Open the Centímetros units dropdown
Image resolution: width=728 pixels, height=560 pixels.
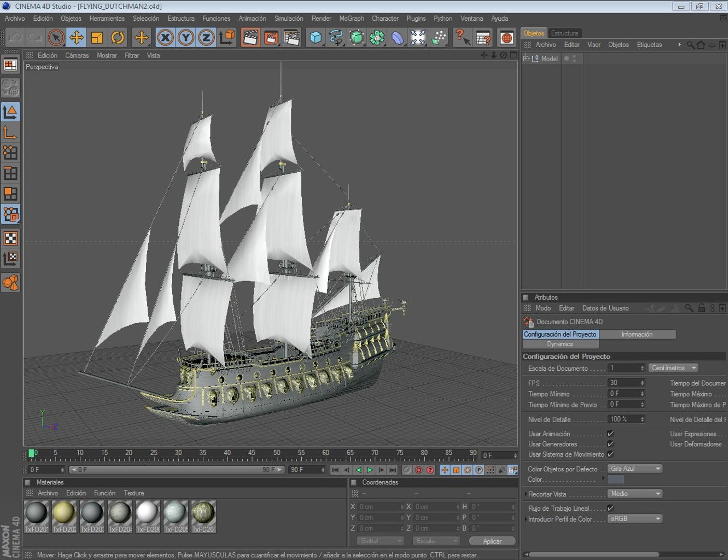(x=674, y=368)
